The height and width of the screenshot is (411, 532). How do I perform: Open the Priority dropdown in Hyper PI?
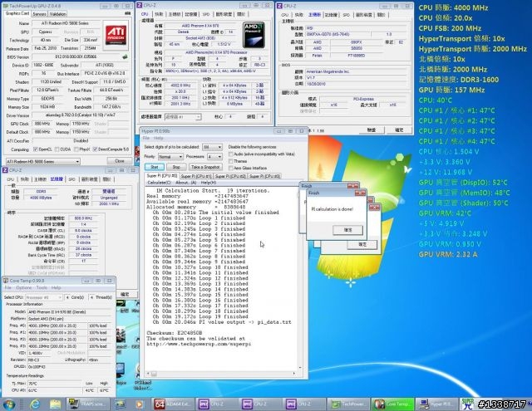(170, 157)
